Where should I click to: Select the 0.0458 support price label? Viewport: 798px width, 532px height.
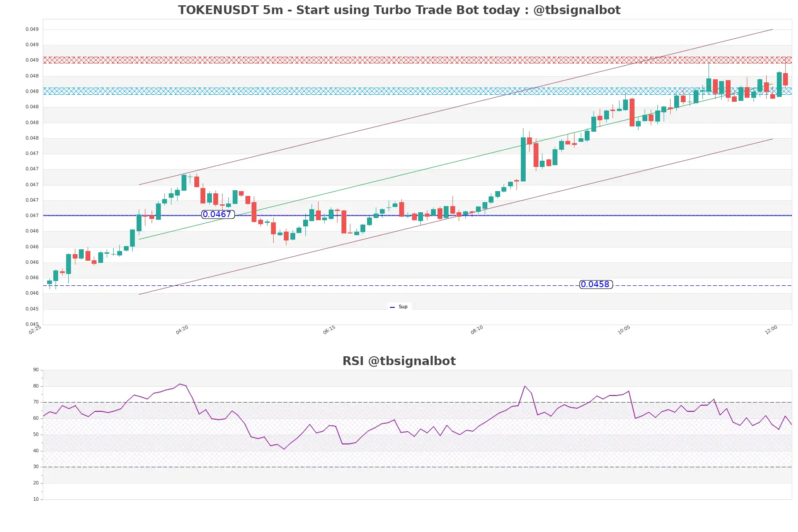(x=596, y=284)
